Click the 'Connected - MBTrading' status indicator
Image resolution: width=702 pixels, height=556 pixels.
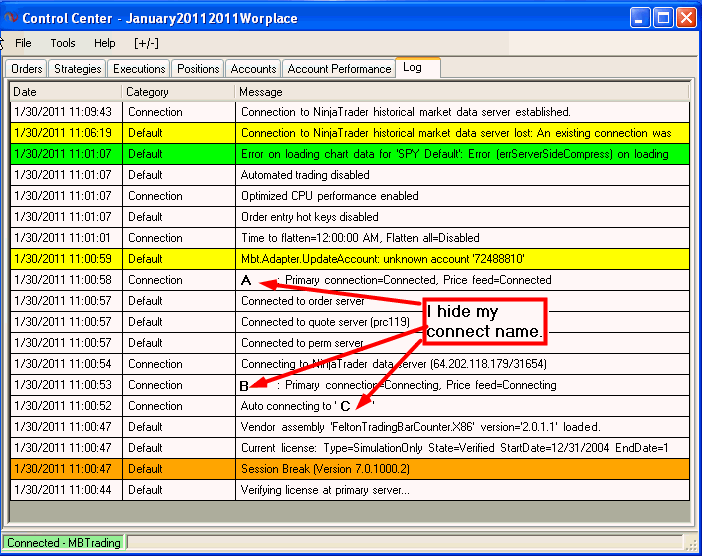pos(64,543)
